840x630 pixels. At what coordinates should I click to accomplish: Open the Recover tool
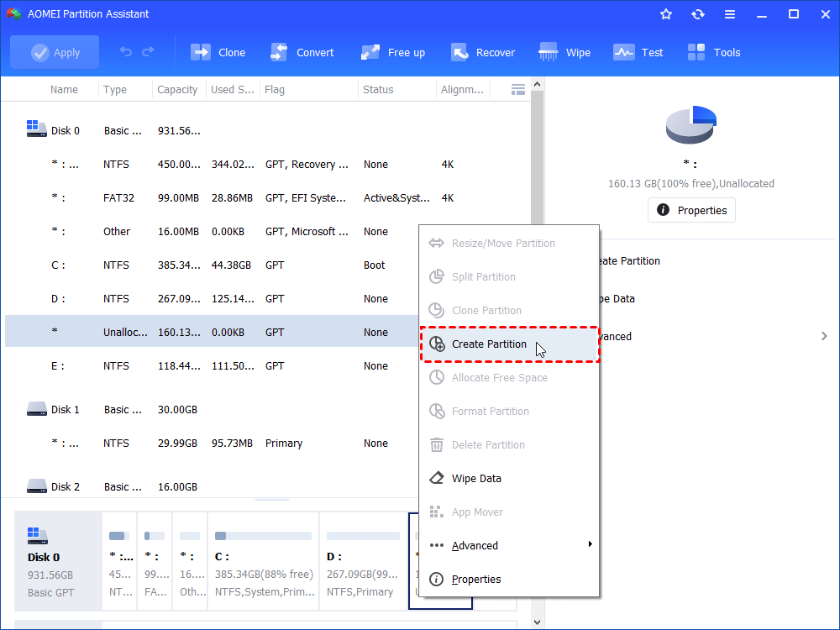pyautogui.click(x=483, y=51)
